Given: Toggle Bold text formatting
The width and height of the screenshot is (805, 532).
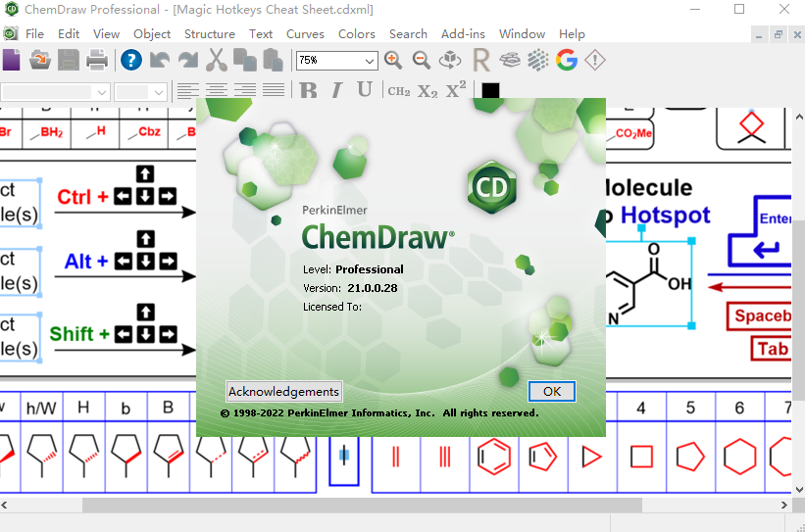Looking at the screenshot, I should pyautogui.click(x=308, y=90).
